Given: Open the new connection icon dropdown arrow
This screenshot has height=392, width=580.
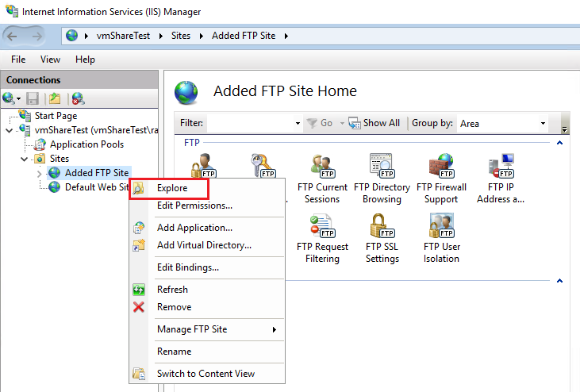Looking at the screenshot, I should [x=18, y=98].
